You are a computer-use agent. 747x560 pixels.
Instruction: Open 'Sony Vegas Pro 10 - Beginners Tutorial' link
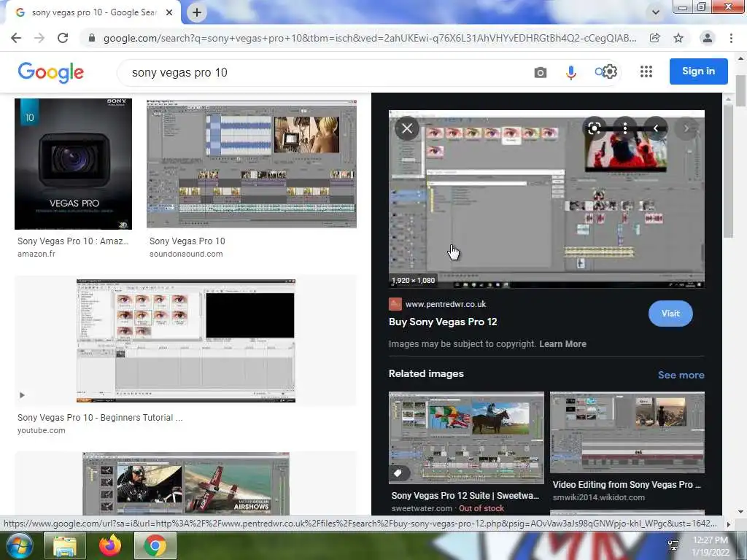click(99, 418)
